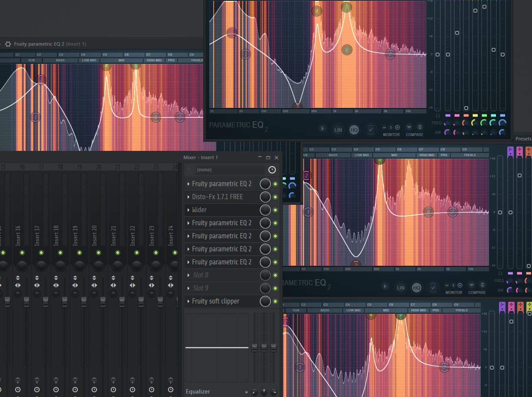
Task: Click the checkmark button in top EQ window
Action: [x=370, y=129]
